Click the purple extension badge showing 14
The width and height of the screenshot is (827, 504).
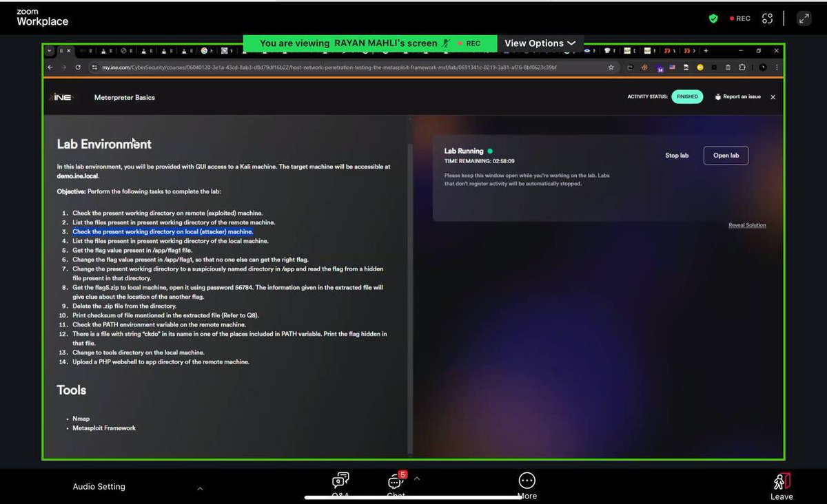point(660,68)
